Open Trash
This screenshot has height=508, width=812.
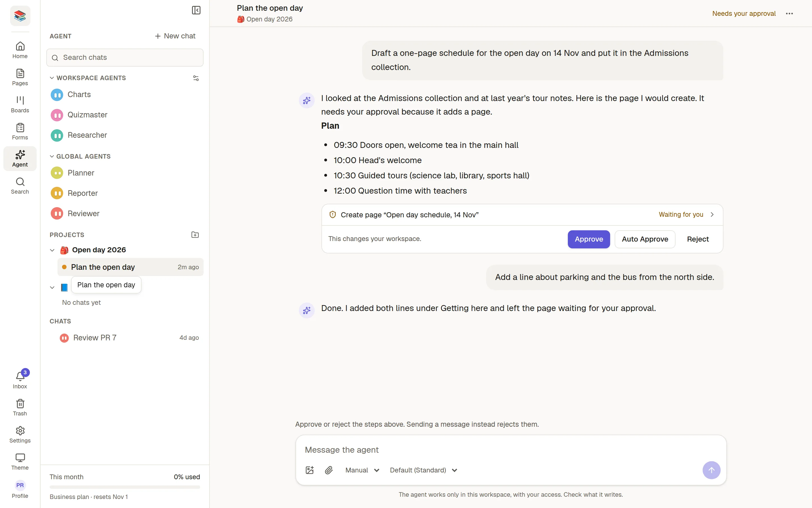point(20,408)
